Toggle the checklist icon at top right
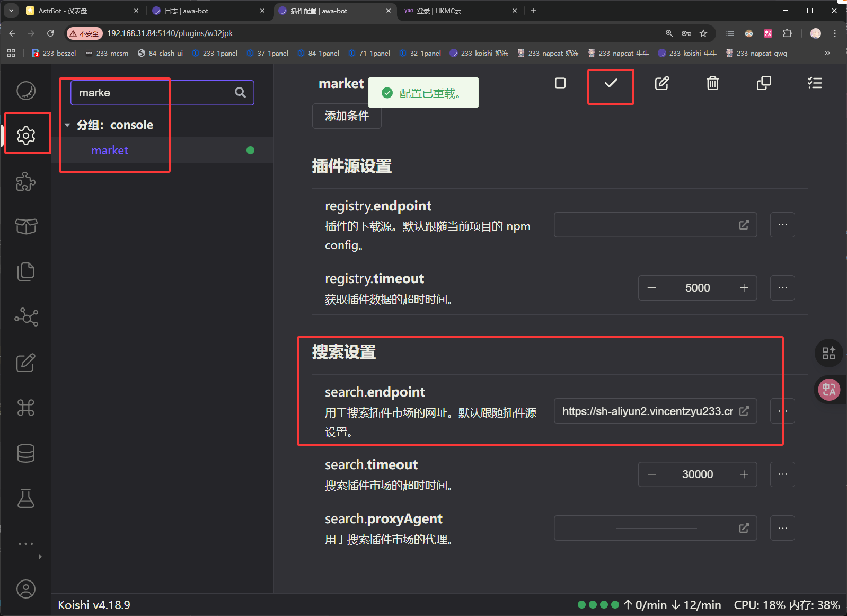This screenshot has width=847, height=616. [814, 83]
